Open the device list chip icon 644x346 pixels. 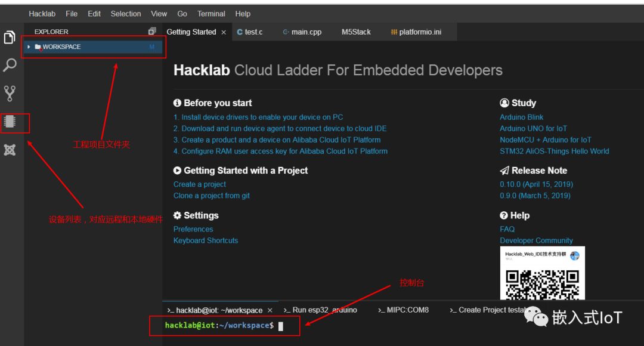[10, 122]
